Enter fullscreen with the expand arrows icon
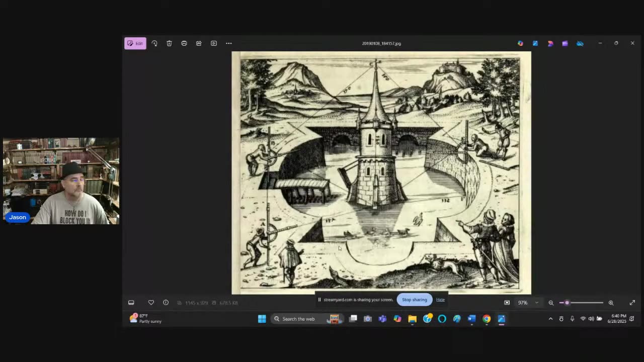This screenshot has height=362, width=644. pos(632,303)
